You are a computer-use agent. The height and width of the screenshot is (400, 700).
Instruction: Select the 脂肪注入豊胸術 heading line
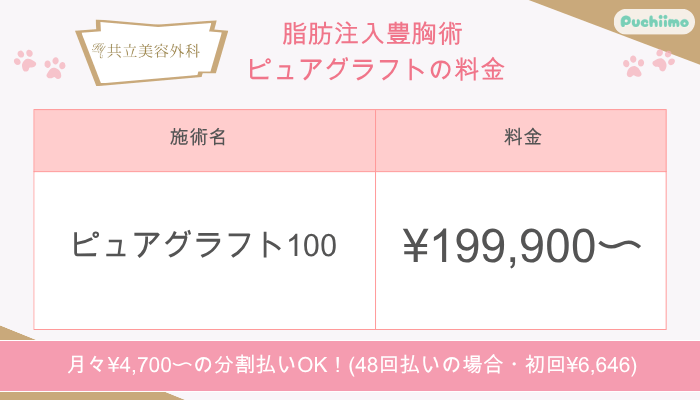pos(373,32)
